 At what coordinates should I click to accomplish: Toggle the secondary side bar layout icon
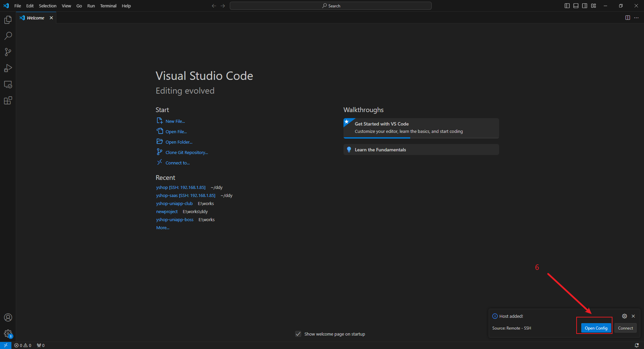pyautogui.click(x=585, y=6)
